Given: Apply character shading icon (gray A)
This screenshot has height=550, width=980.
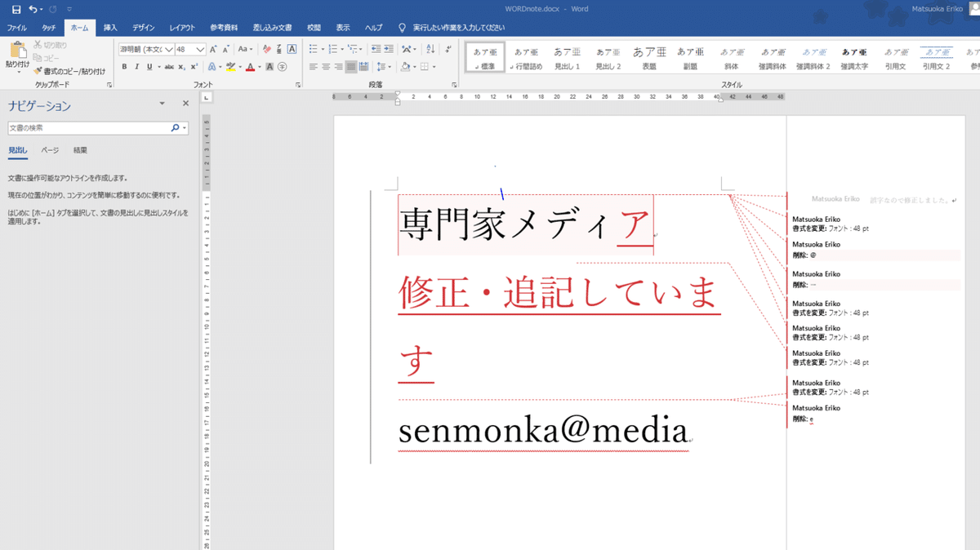Looking at the screenshot, I should [x=270, y=67].
